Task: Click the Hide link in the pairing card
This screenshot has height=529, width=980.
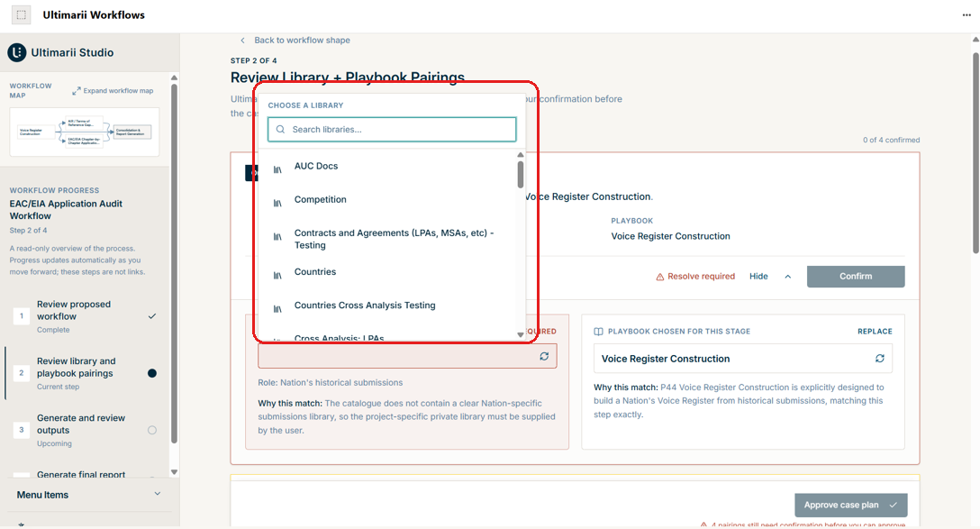Action: [758, 277]
